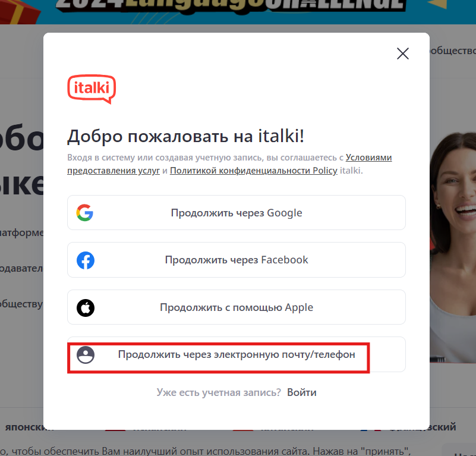
Task: Click the cookie notice text at bottom
Action: click(205, 451)
